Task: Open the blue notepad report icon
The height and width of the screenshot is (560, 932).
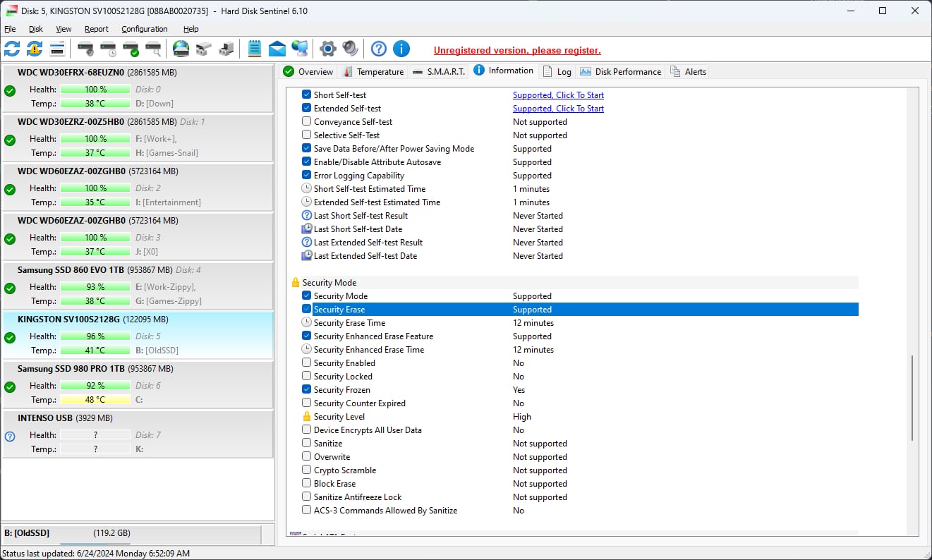Action: (x=255, y=49)
